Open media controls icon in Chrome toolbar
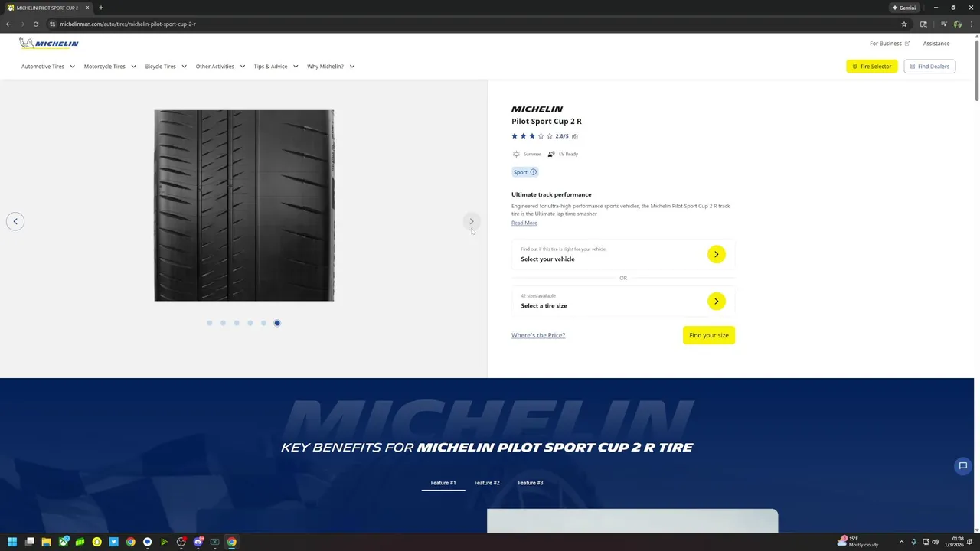 [943, 24]
